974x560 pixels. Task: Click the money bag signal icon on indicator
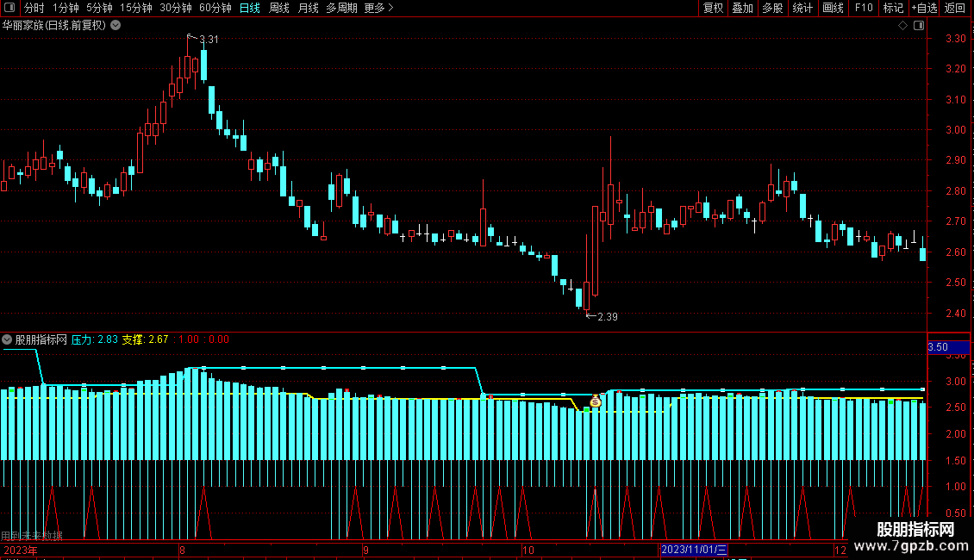595,401
